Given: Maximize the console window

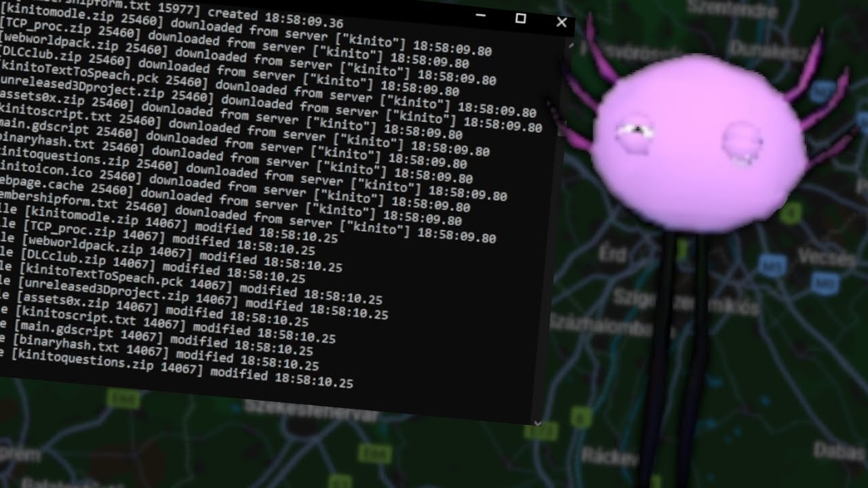Looking at the screenshot, I should point(520,18).
